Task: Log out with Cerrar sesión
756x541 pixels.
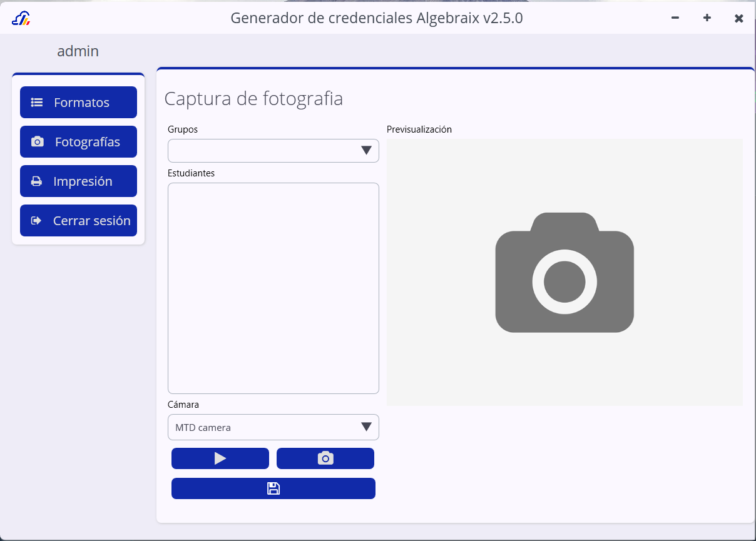Action: 78,221
